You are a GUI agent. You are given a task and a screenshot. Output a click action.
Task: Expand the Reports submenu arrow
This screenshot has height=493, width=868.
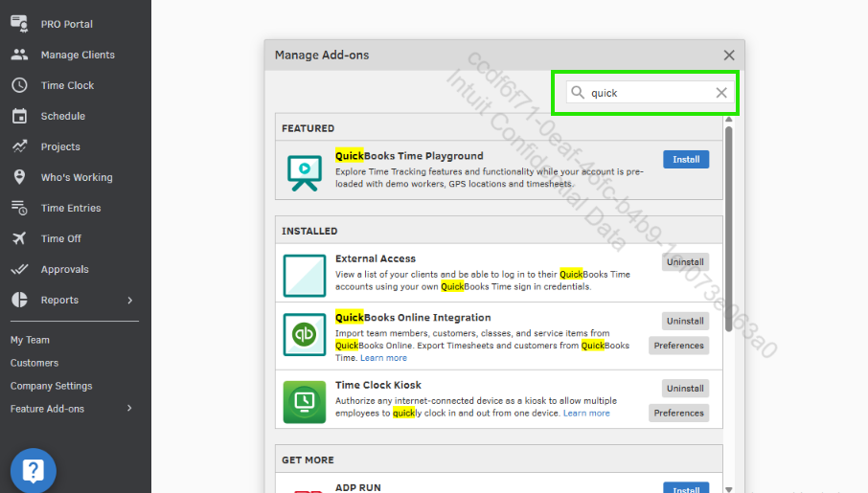pos(130,300)
